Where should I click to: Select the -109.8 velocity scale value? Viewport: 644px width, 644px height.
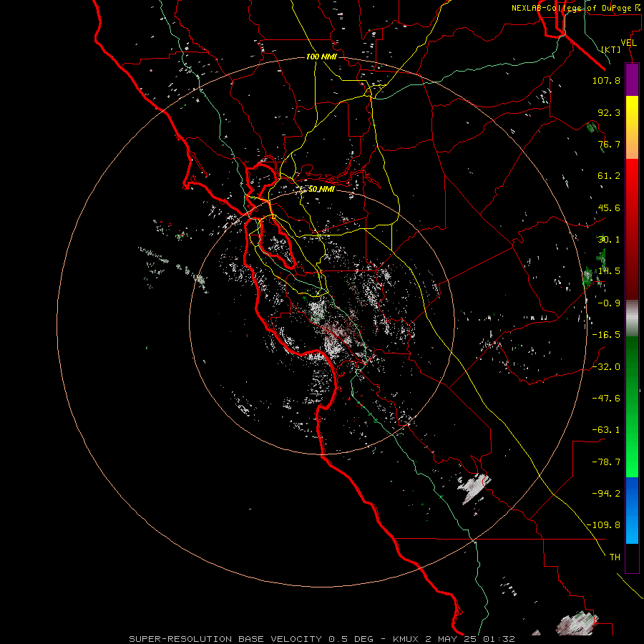(604, 525)
